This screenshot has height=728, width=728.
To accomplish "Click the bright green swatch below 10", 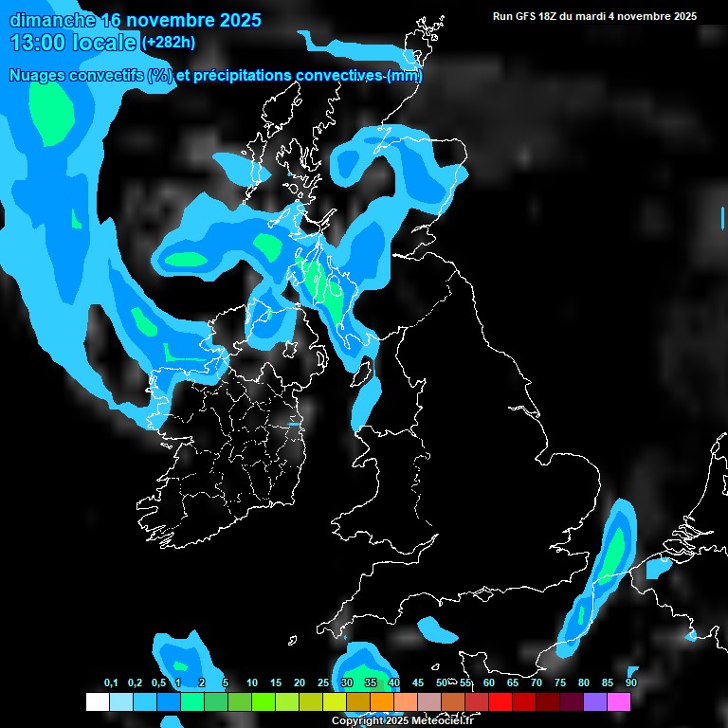I will tap(263, 701).
